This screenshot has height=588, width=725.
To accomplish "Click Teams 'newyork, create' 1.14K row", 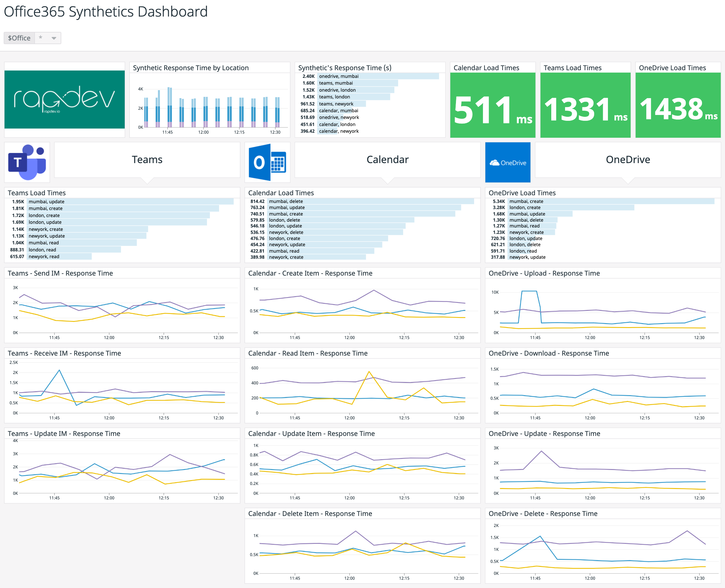I will 122,229.
